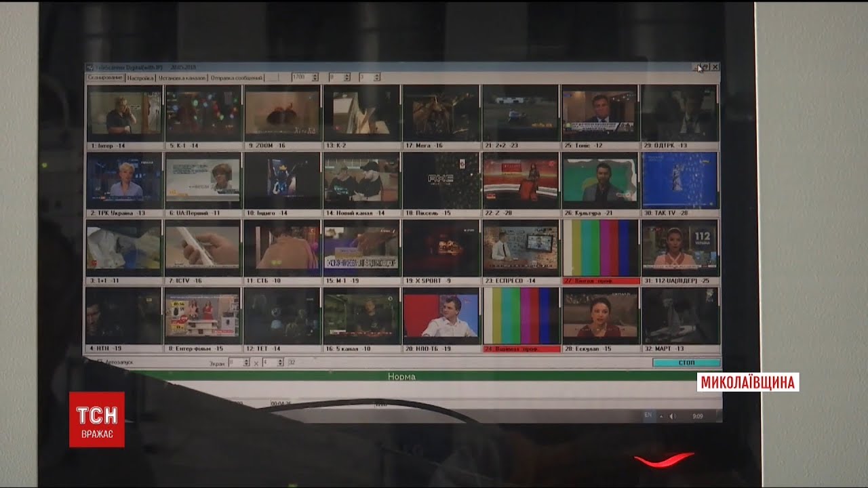Open the Сканирование tab
The height and width of the screenshot is (488, 868).
(x=104, y=78)
